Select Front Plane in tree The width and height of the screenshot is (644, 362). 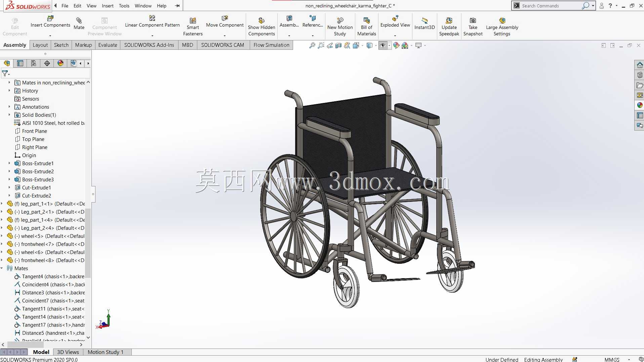pos(34,131)
